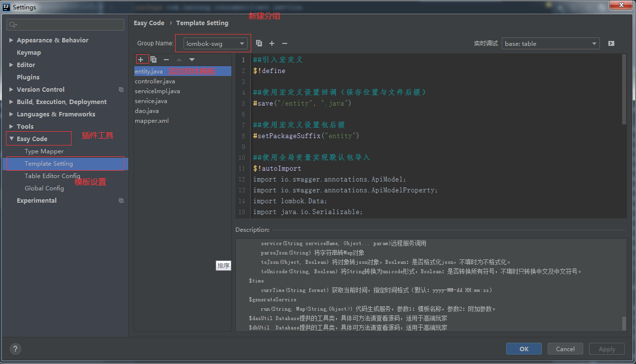Expand the Editor section
The image size is (636, 364).
point(11,65)
